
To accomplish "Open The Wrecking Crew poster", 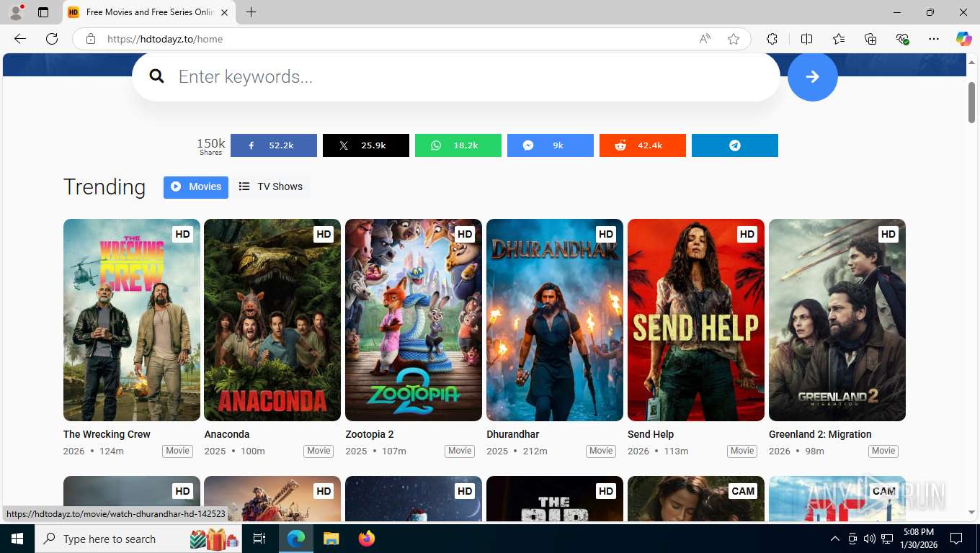I will [x=132, y=320].
